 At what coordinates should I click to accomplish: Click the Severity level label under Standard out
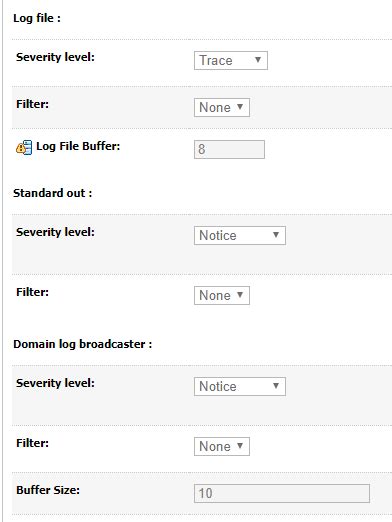coord(55,232)
